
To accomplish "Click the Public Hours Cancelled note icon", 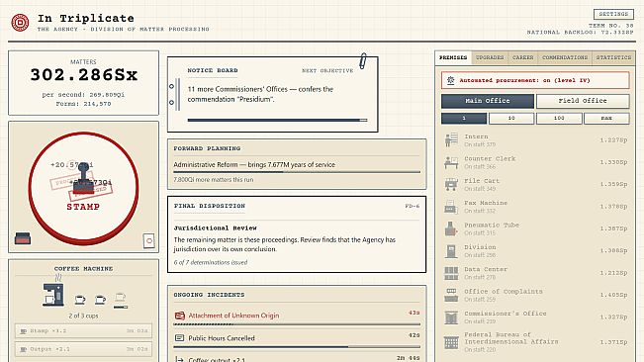I will (179, 338).
